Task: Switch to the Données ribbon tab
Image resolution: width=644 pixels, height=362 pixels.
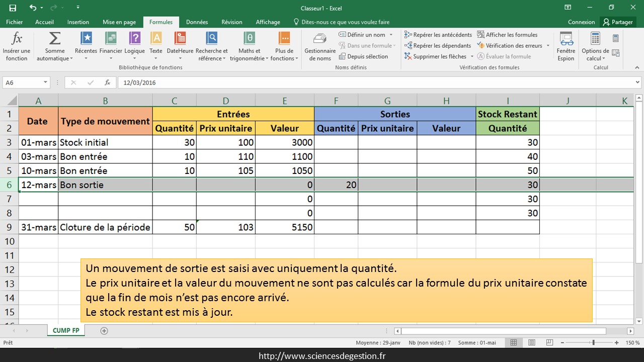Action: coord(197,22)
